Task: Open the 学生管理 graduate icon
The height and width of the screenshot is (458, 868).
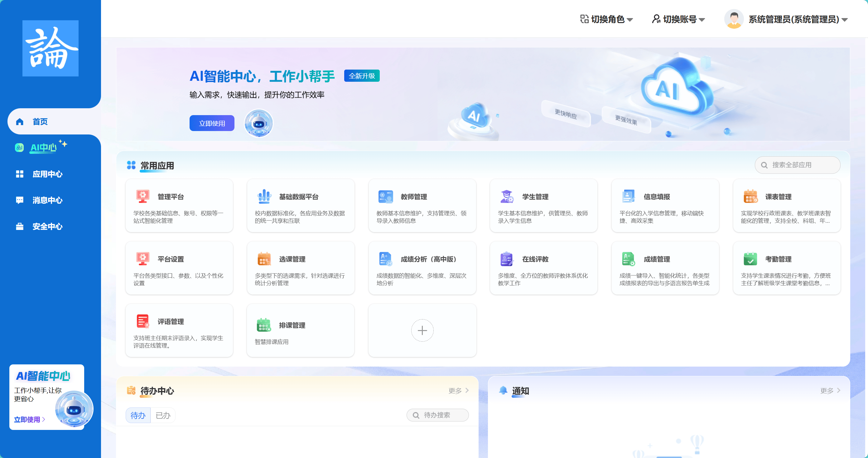Action: [507, 196]
